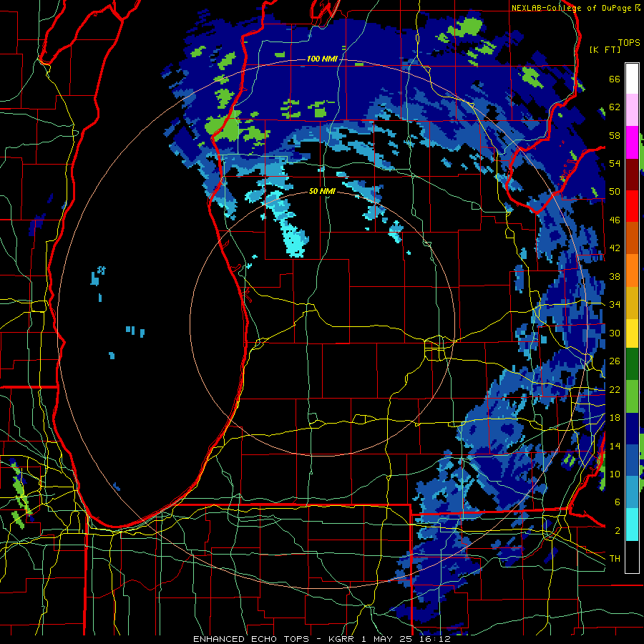Click the Enhanced Echo Tops KGRR caption

point(322,639)
